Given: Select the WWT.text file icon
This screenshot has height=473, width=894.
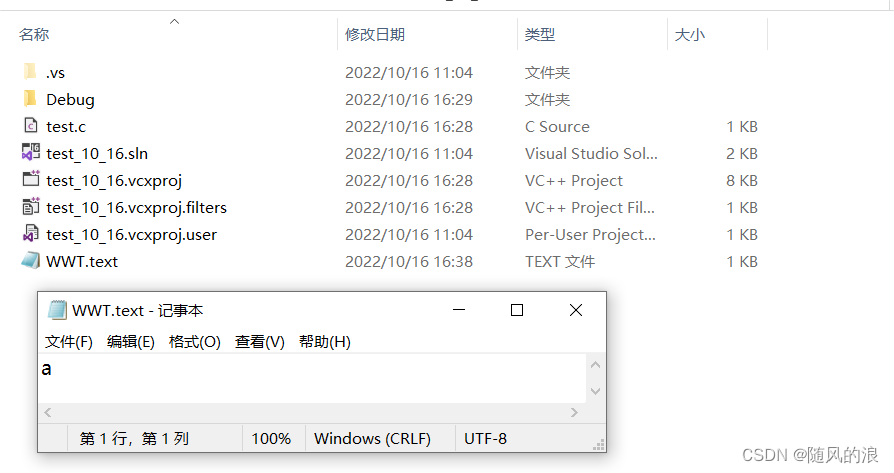Looking at the screenshot, I should [x=30, y=261].
